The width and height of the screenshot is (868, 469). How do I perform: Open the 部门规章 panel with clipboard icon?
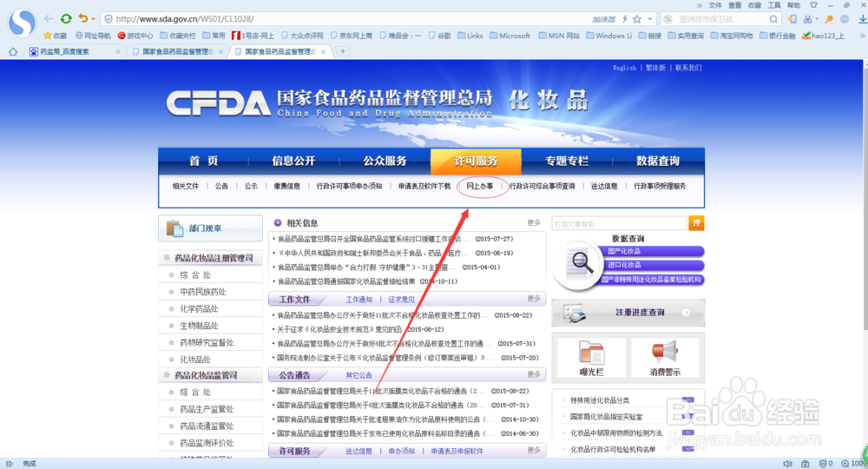(210, 228)
